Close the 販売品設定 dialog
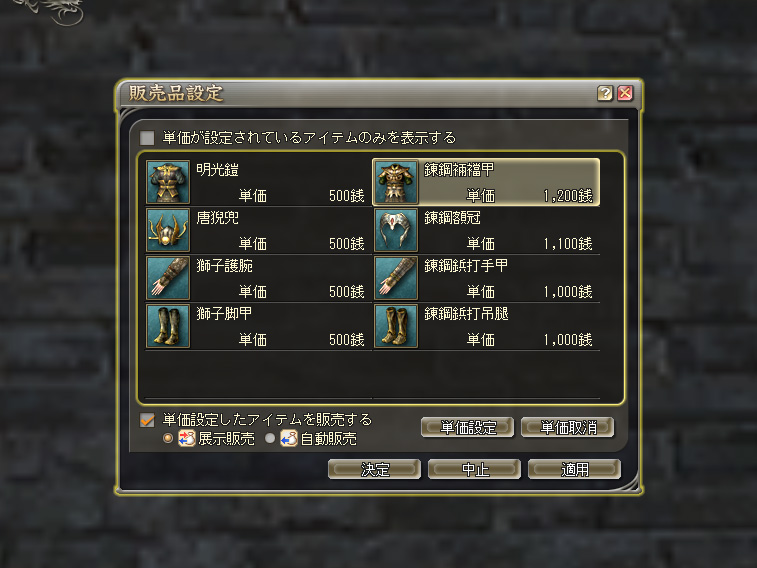This screenshot has width=757, height=568. [625, 93]
